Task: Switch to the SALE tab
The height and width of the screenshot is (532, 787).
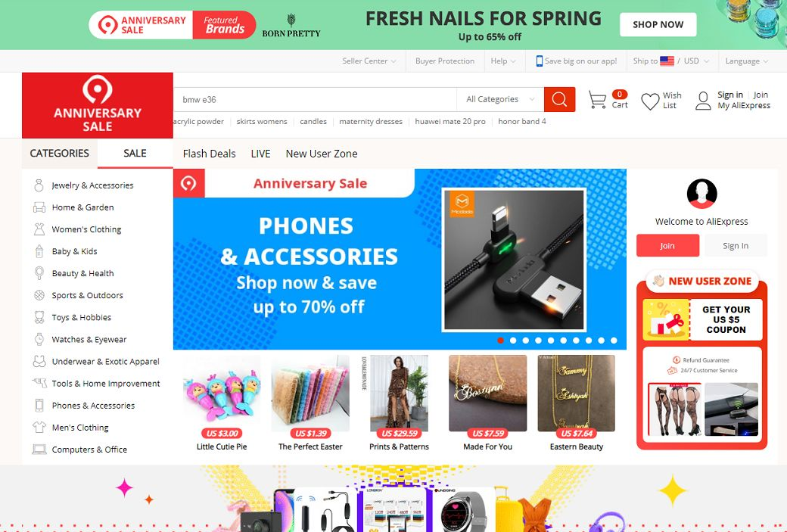Action: click(x=135, y=153)
